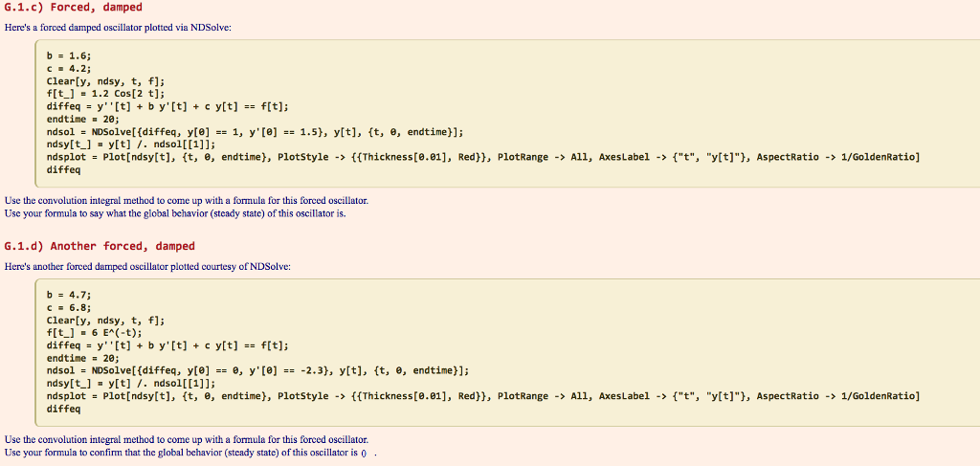Image resolution: width=980 pixels, height=466 pixels.
Task: Click the NDSolve line with y'[0] == -2.3
Action: click(x=257, y=371)
